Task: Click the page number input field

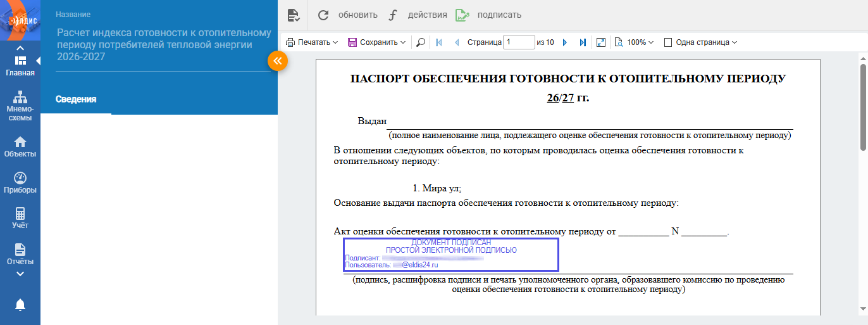Action: tap(519, 42)
